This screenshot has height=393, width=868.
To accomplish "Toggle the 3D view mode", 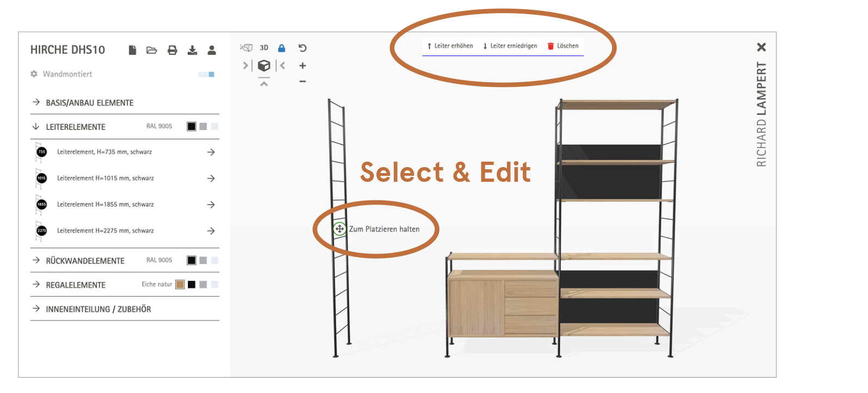I will pyautogui.click(x=264, y=48).
